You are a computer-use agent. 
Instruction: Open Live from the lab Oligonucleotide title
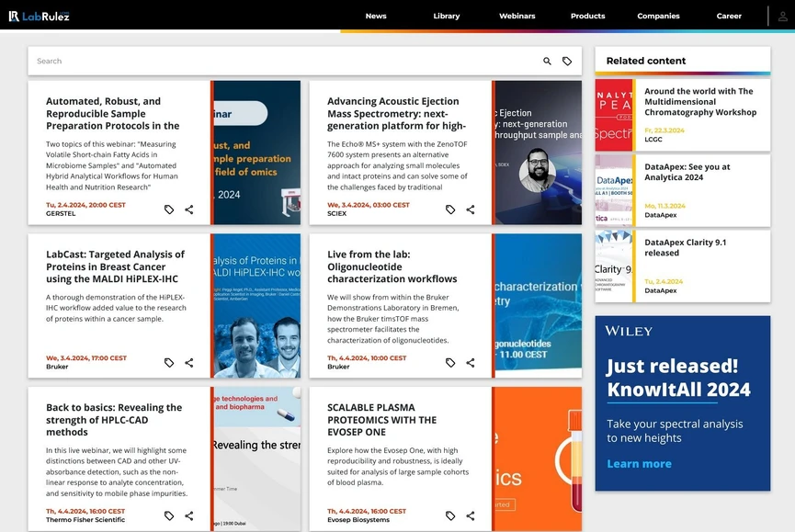pyautogui.click(x=392, y=266)
